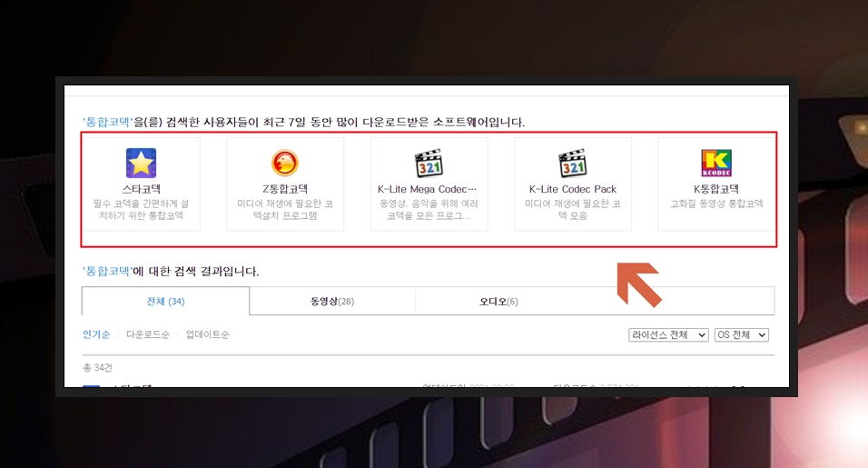Viewport: 868px width, 468px height.
Task: Open the K-Lite Mega Codec title link
Action: coord(427,189)
